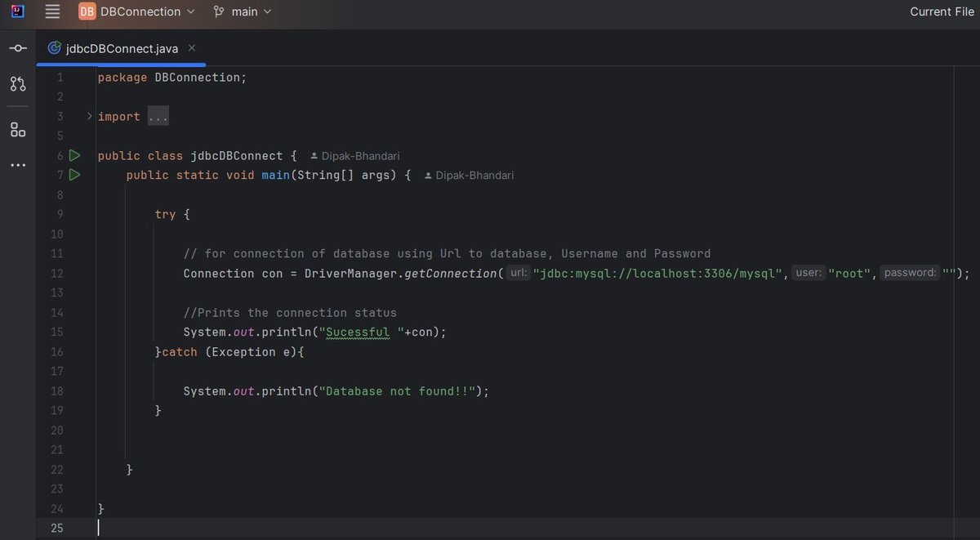This screenshot has width=980, height=540.
Task: Click the branch icon next to main
Action: tap(218, 11)
